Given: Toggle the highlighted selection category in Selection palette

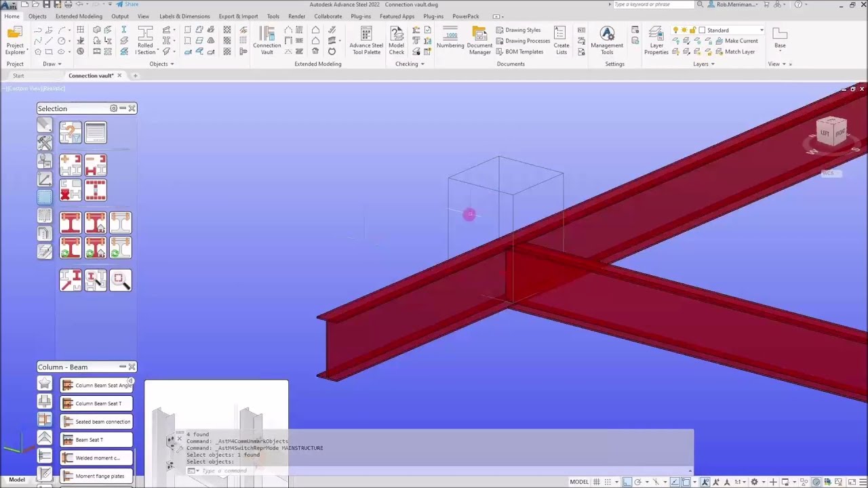Looking at the screenshot, I should click(x=45, y=197).
